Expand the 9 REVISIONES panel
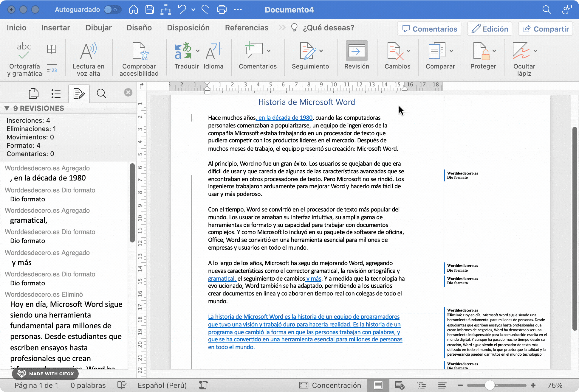This screenshot has height=392, width=579. [x=7, y=108]
